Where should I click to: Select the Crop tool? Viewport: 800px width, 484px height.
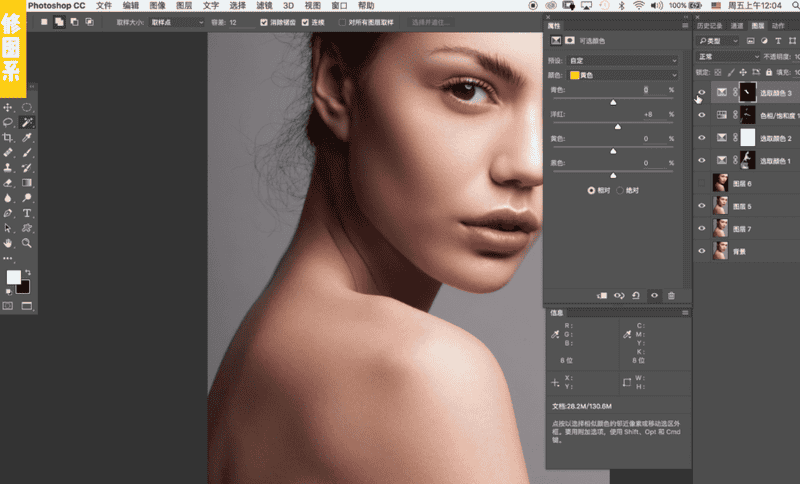coord(8,138)
